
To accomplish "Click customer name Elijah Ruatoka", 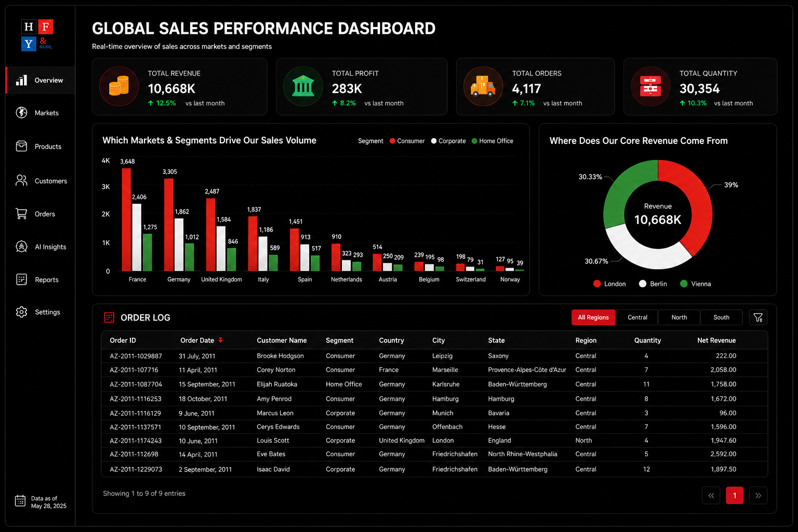I will pyautogui.click(x=277, y=384).
